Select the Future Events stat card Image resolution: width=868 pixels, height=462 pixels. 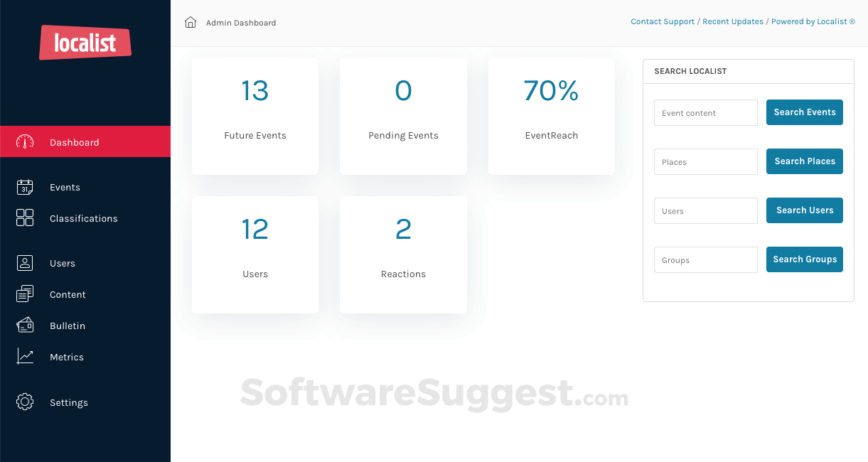click(x=254, y=116)
